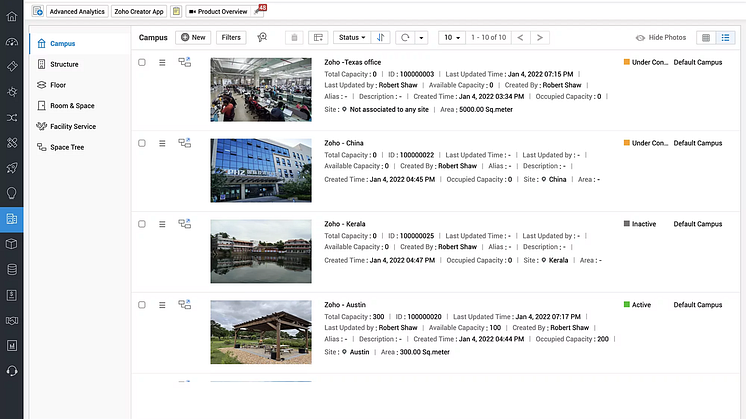
Task: Click the search icon next to Filters
Action: pyautogui.click(x=262, y=37)
